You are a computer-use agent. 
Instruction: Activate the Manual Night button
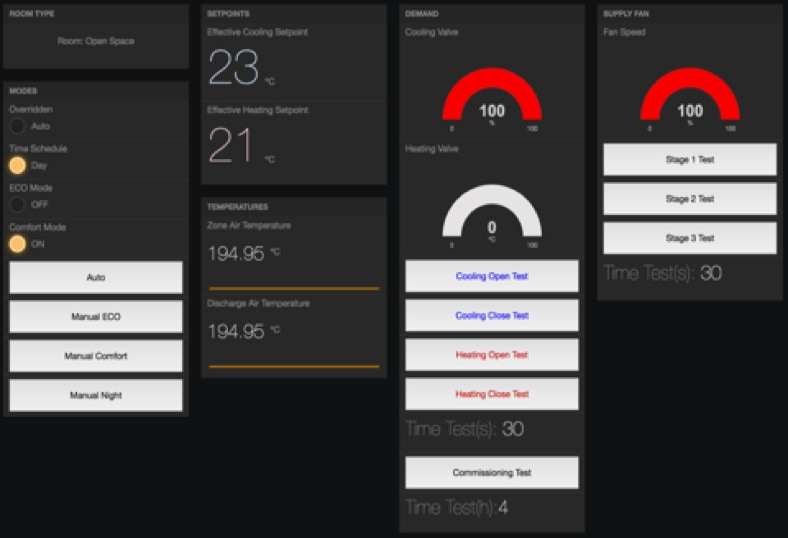pos(96,395)
